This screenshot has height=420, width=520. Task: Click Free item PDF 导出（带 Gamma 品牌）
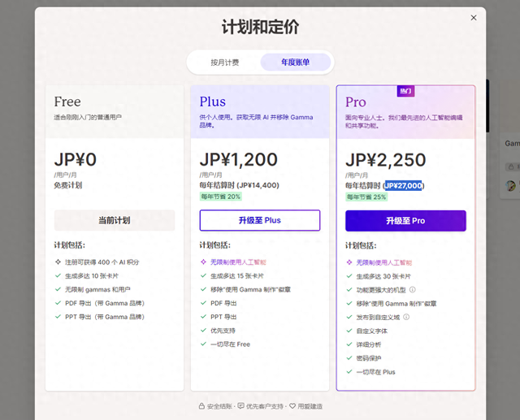click(105, 303)
